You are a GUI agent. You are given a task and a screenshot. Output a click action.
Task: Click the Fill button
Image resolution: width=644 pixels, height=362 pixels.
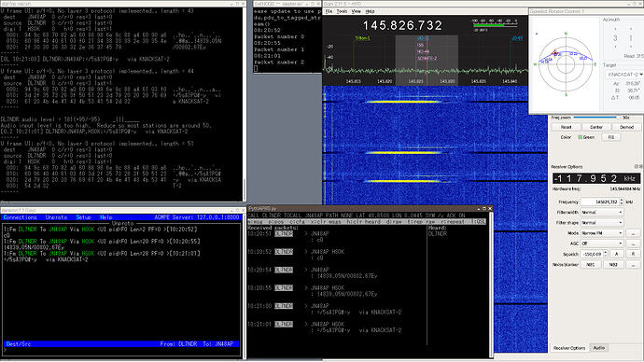(611, 137)
